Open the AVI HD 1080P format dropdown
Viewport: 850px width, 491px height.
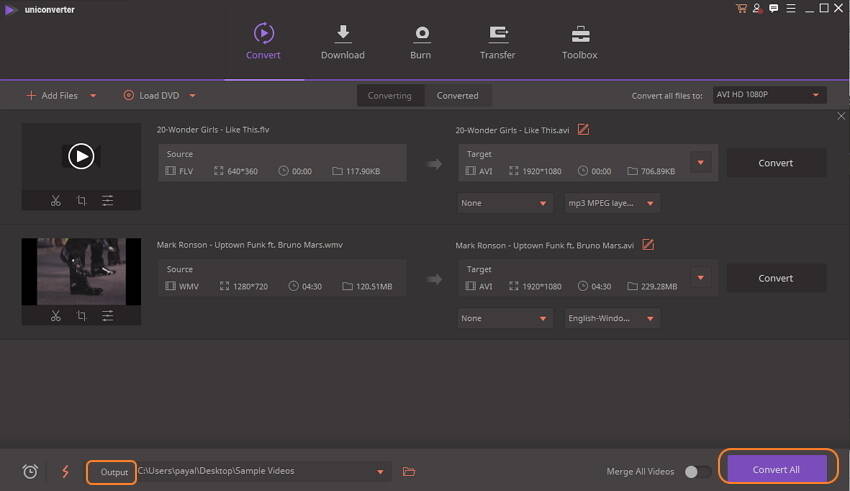pos(769,95)
